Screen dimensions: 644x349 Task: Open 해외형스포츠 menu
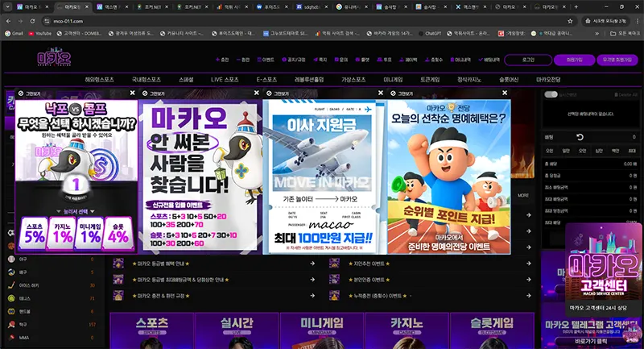(99, 80)
